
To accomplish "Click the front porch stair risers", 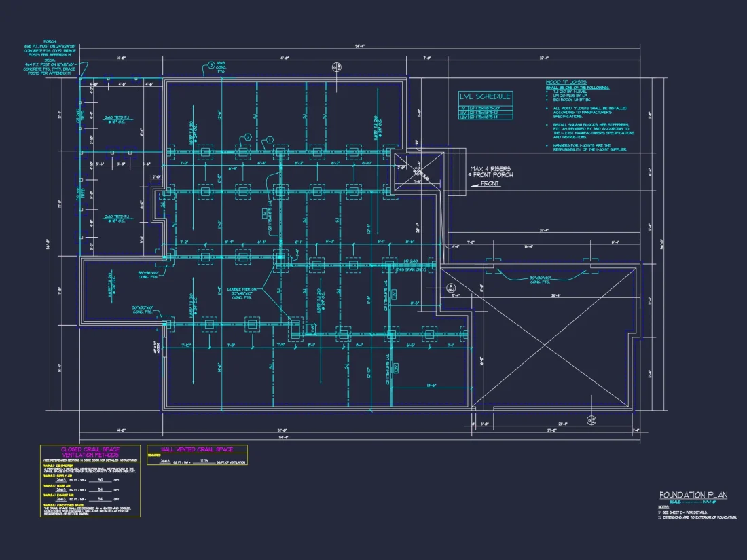I will pos(456,172).
